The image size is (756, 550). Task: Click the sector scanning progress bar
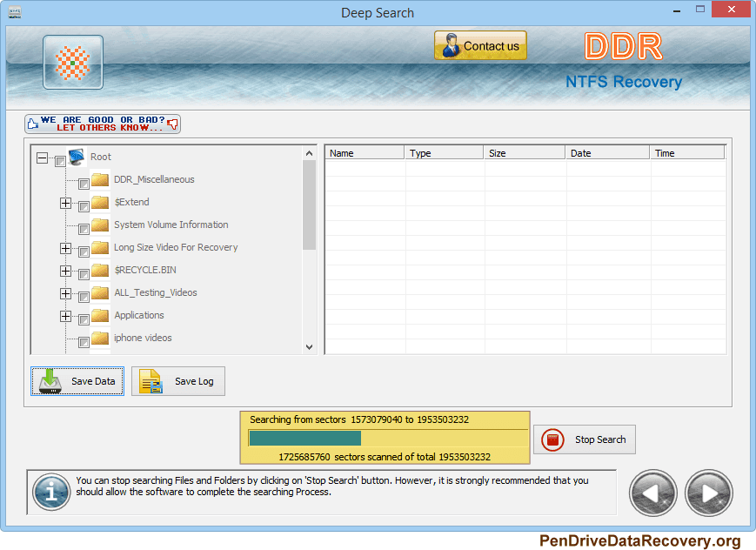pyautogui.click(x=388, y=438)
